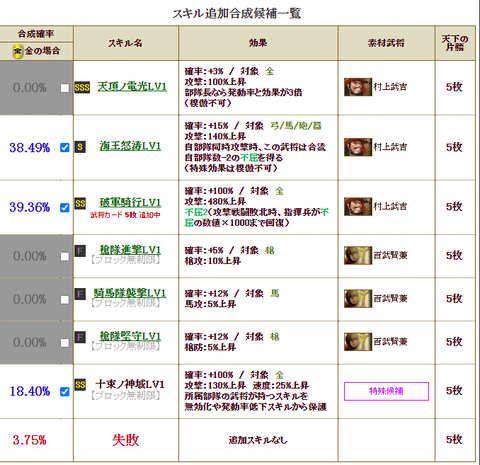The width and height of the screenshot is (480, 465).
Task: Check the box for 天頂ノ電光LV1 at 0.00%
Action: point(65,88)
